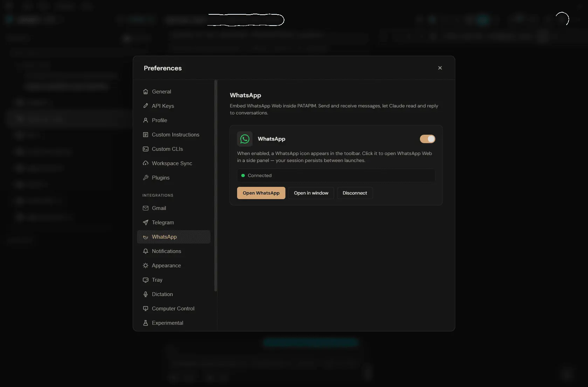Click the Telegram paper plane icon

click(x=146, y=223)
